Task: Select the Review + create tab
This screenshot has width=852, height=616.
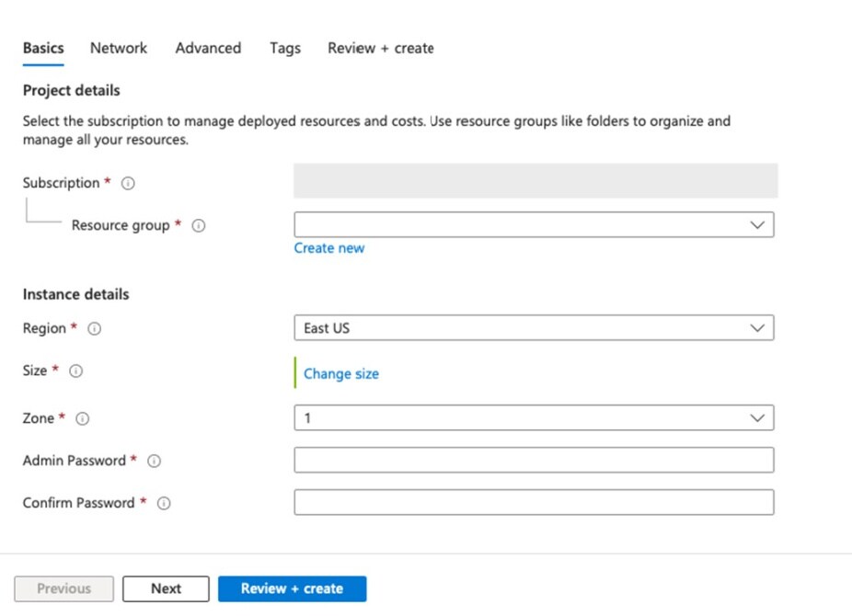Action: point(380,48)
